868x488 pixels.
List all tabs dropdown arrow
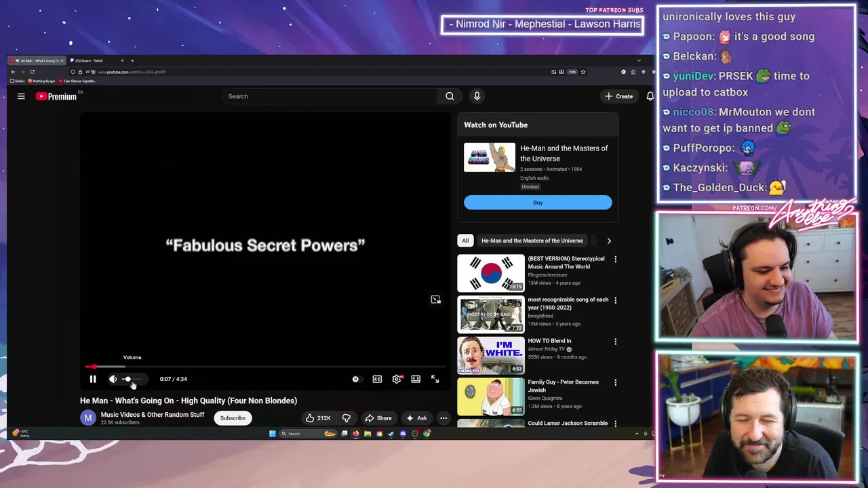(x=638, y=60)
